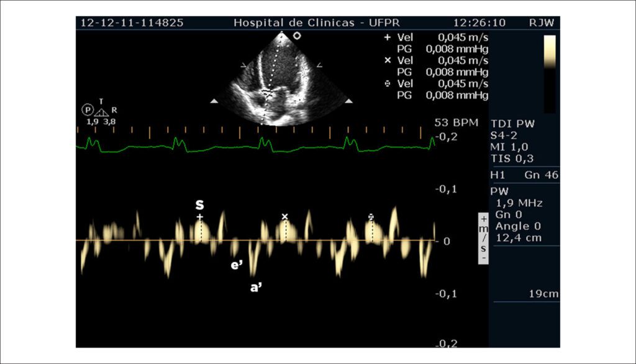This screenshot has height=364, width=636.
Task: Click the 53 BPM heart rate readout
Action: click(x=457, y=122)
